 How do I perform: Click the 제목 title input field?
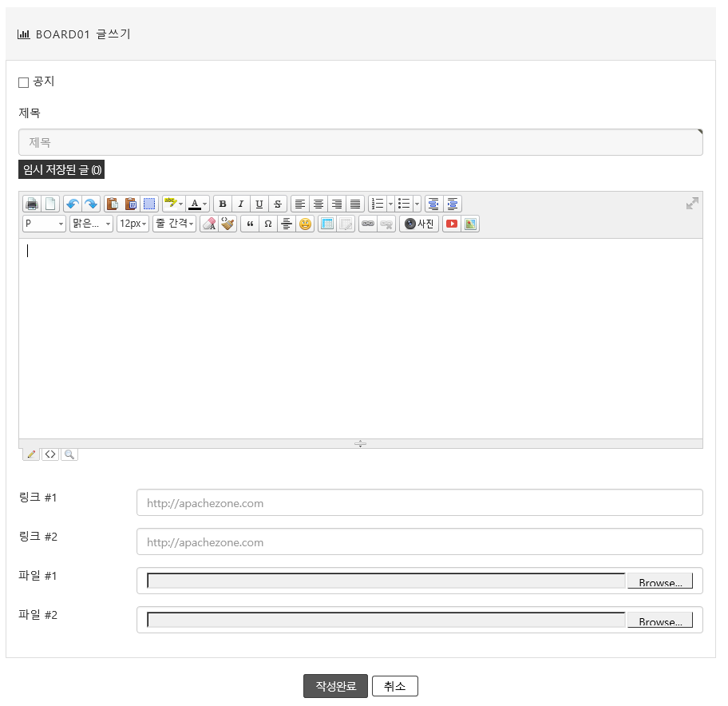point(361,142)
